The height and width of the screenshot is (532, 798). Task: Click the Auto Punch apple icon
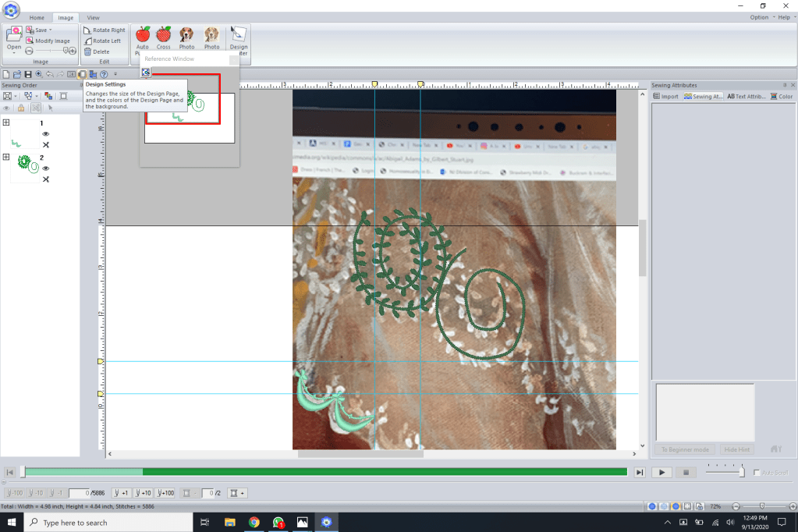(x=143, y=34)
